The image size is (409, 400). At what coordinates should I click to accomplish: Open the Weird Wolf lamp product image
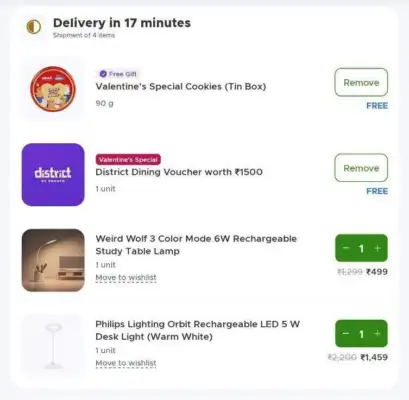[x=53, y=260]
